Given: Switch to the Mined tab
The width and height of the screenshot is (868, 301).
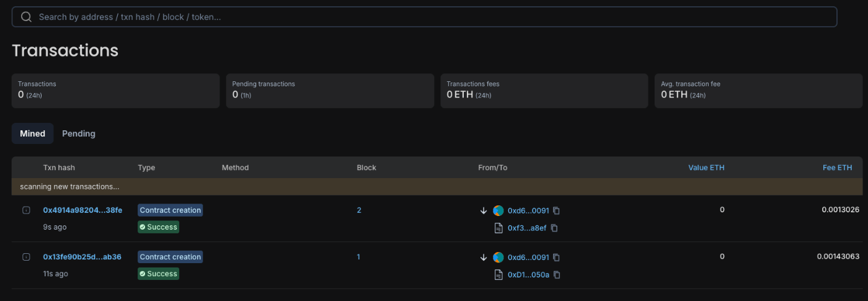Looking at the screenshot, I should 32,133.
